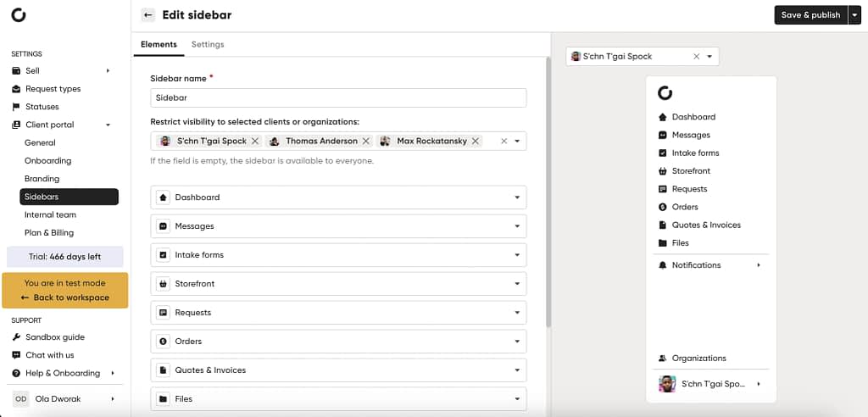Go back using the arrow next to Edit sidebar
This screenshot has width=868, height=417.
coord(147,15)
